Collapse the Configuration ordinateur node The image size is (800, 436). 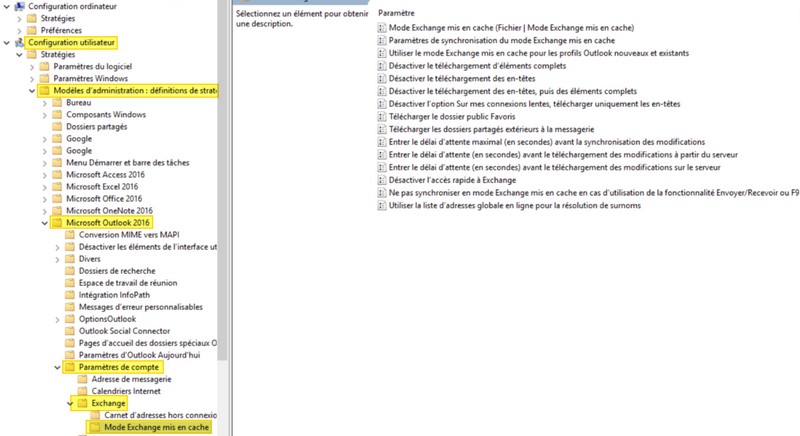pos(7,7)
